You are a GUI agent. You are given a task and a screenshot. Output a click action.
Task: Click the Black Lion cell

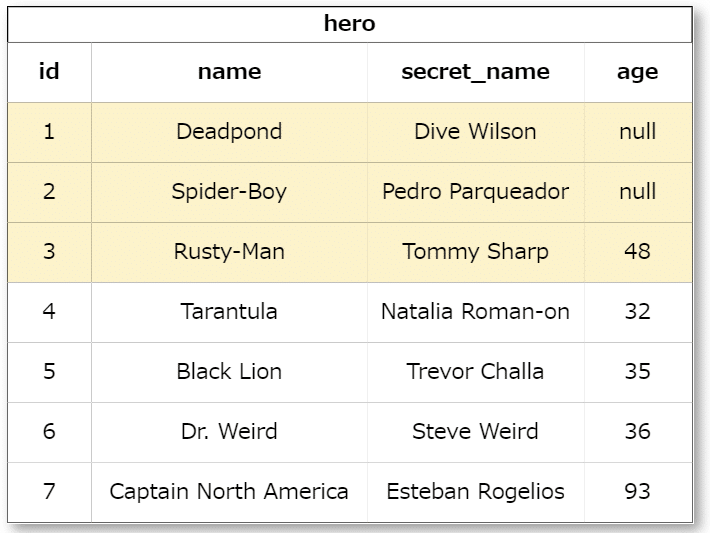pyautogui.click(x=229, y=371)
